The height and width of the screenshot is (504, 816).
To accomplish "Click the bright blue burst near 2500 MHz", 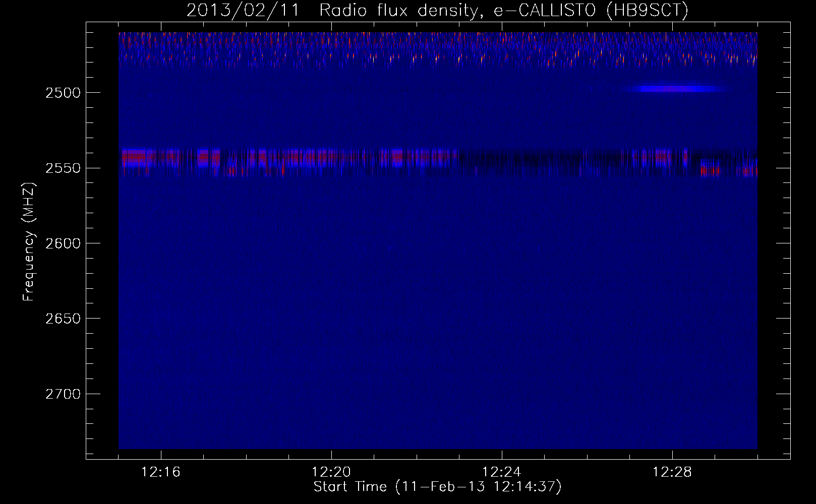I will click(677, 89).
